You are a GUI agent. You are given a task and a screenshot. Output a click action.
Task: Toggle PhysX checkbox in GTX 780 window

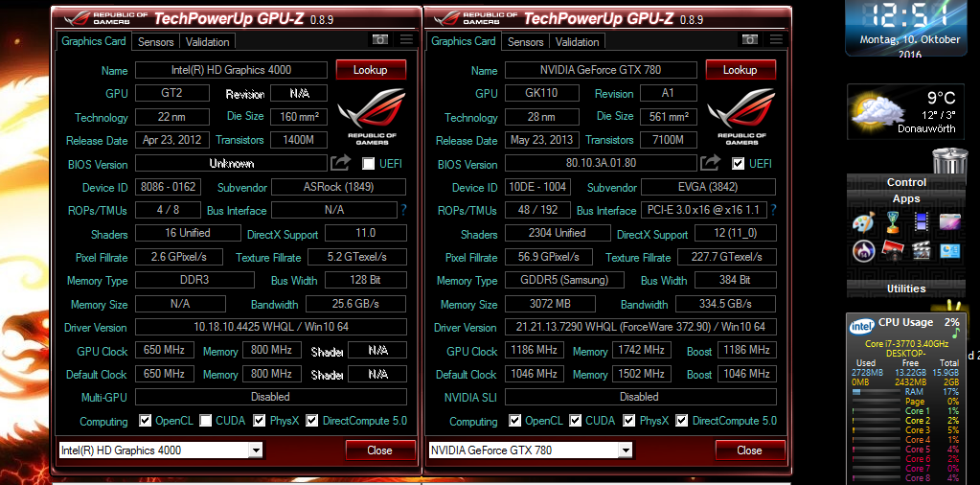coord(629,420)
